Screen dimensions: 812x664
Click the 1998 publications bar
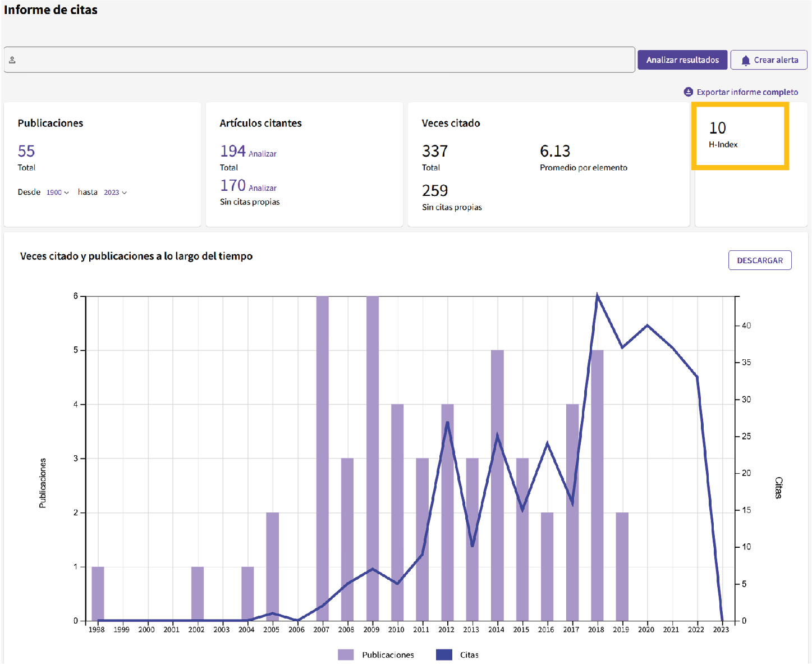pos(98,594)
